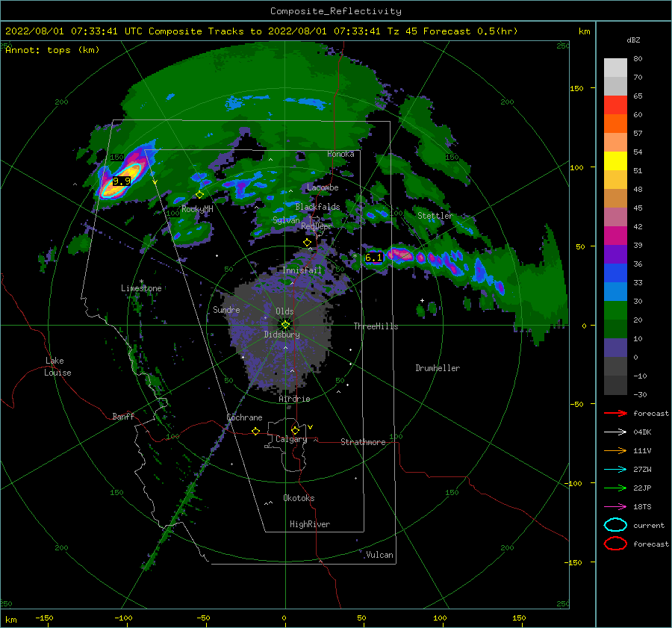This screenshot has height=628, width=672.
Task: Click the Lake Louise label
Action: coord(57,367)
